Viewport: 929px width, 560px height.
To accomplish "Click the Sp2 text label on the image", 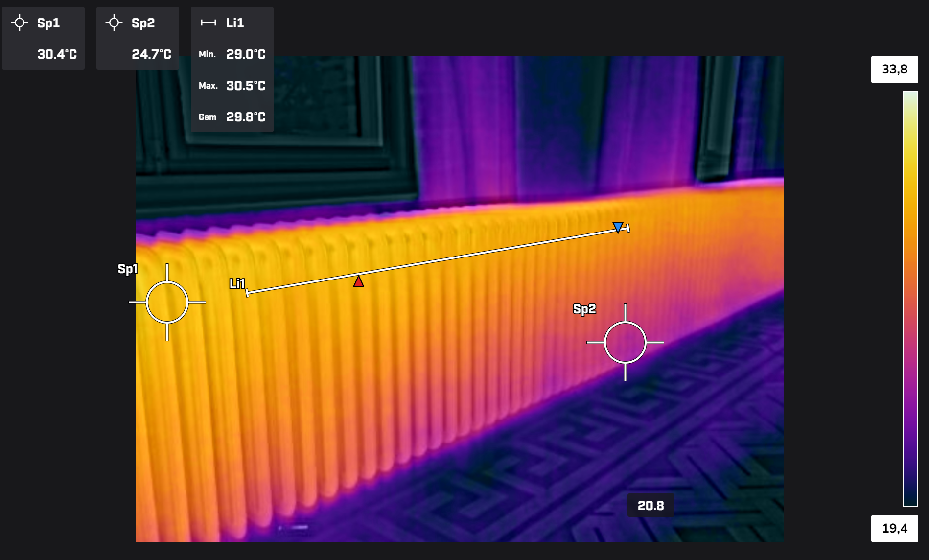I will [x=584, y=309].
